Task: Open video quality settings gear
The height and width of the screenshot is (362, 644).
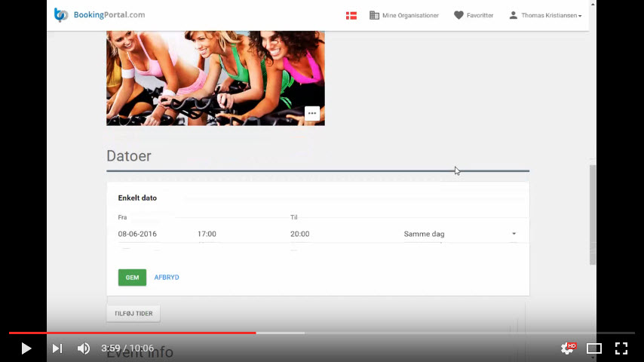Action: 567,348
